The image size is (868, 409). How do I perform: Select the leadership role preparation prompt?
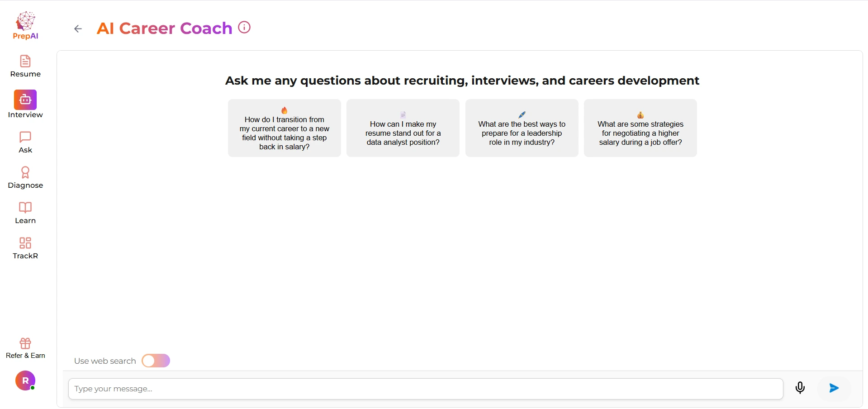click(x=521, y=128)
